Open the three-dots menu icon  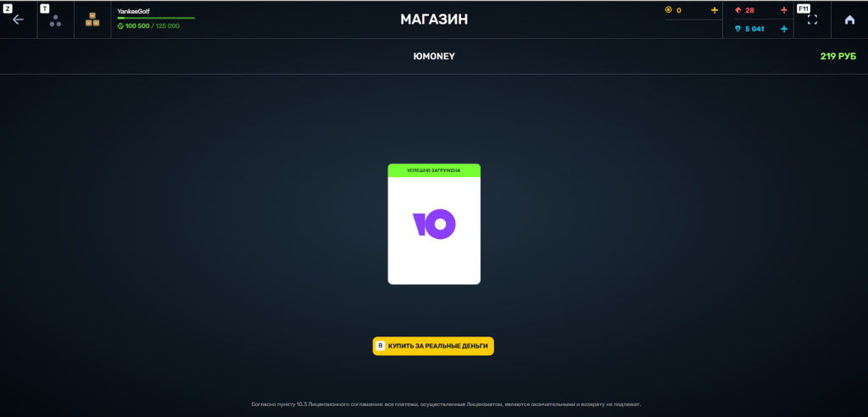coord(55,21)
